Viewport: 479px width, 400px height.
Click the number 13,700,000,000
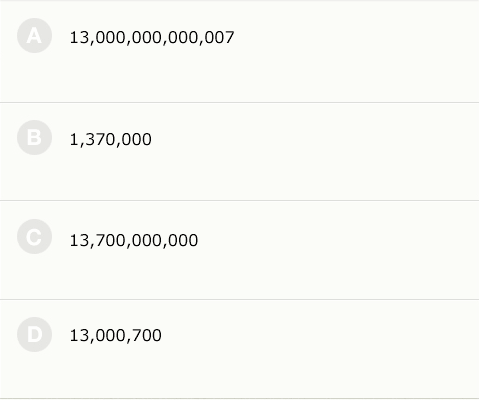click(x=134, y=240)
